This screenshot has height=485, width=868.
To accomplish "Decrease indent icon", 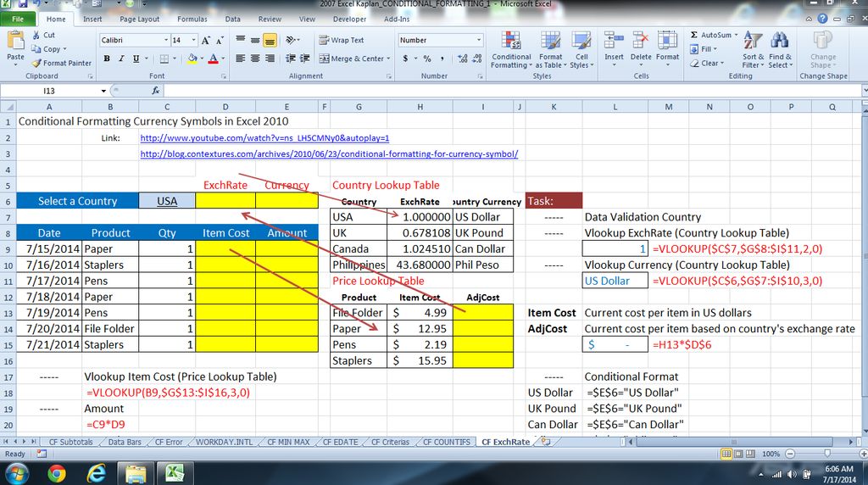I will pyautogui.click(x=290, y=59).
